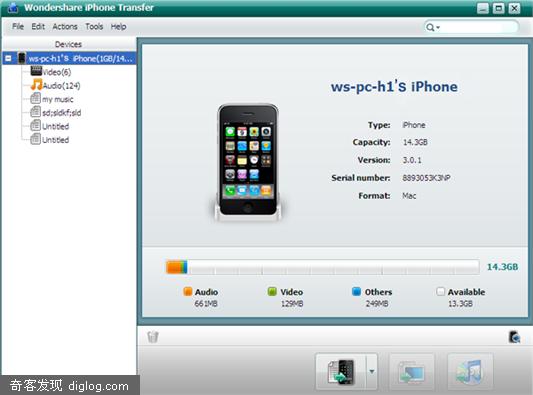Image resolution: width=533 pixels, height=395 pixels.
Task: Click the Format value Mac
Action: pos(409,196)
